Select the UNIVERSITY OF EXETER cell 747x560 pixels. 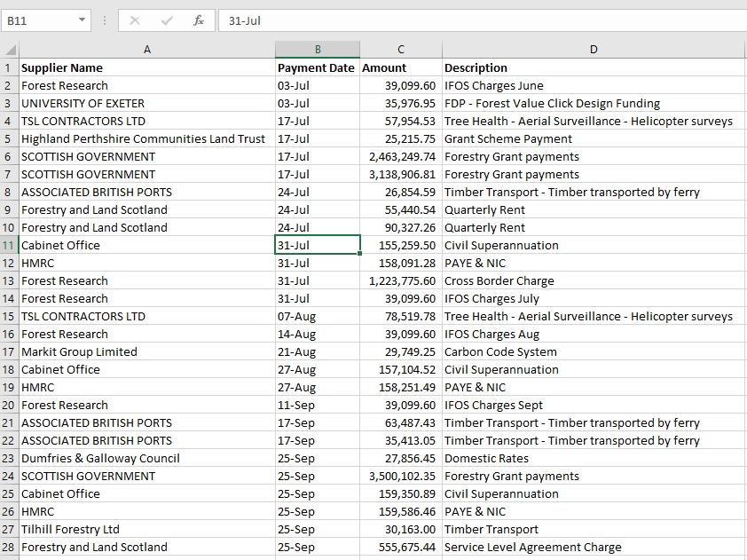pyautogui.click(x=147, y=103)
